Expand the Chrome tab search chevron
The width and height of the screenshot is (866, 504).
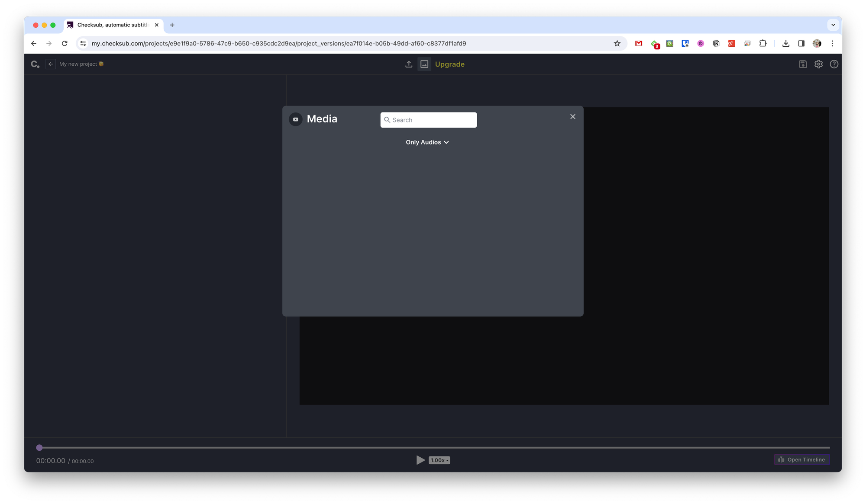[x=833, y=25]
